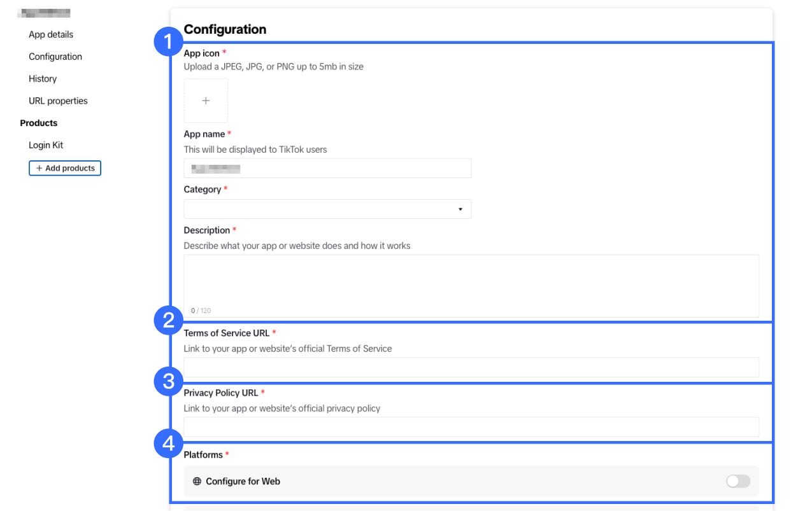Open App details in sidebar

coord(51,34)
